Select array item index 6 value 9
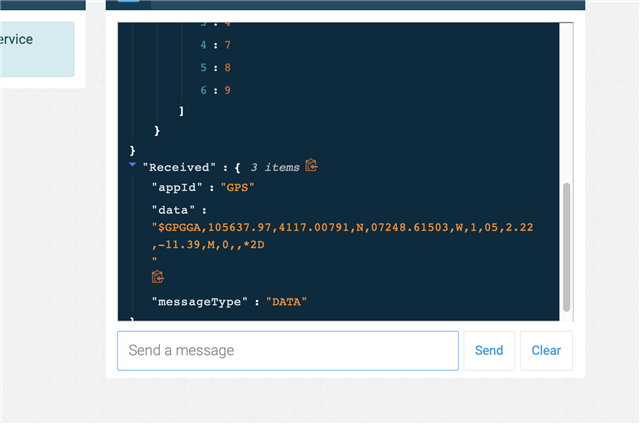This screenshot has width=640, height=424. [x=227, y=90]
